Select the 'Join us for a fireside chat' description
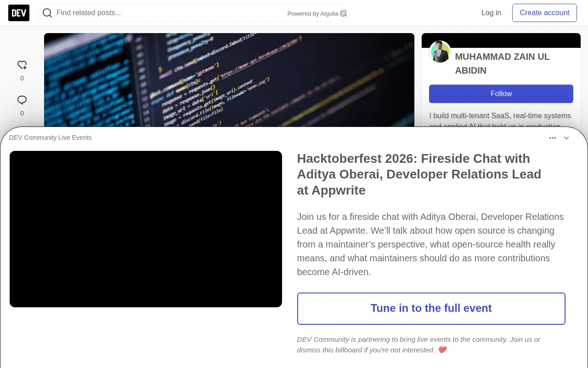Viewport: 588px width, 368px height. click(x=430, y=244)
